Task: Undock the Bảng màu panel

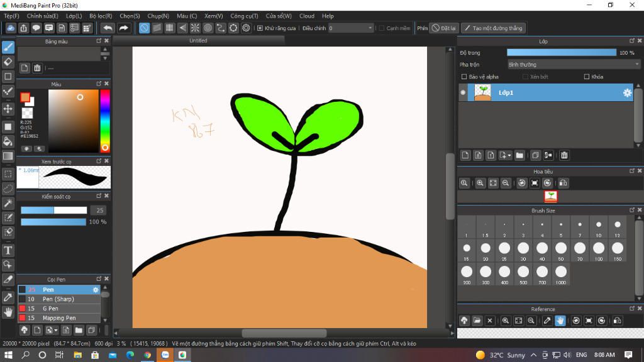Action: [x=99, y=41]
